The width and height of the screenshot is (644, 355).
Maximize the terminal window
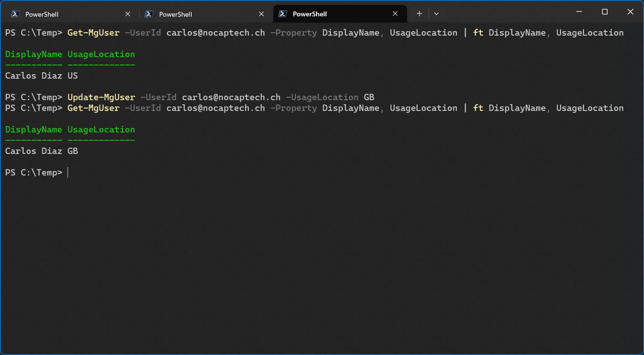click(x=605, y=12)
